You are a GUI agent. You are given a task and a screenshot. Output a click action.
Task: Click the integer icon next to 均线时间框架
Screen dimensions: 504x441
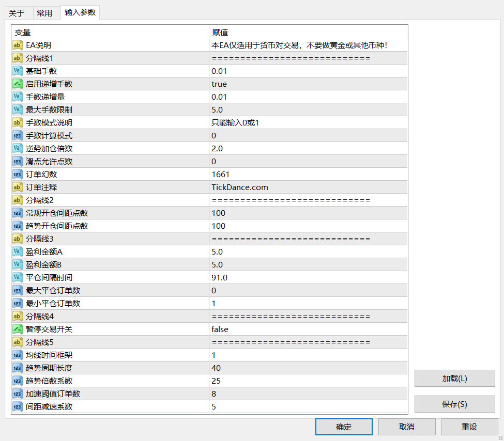17,355
